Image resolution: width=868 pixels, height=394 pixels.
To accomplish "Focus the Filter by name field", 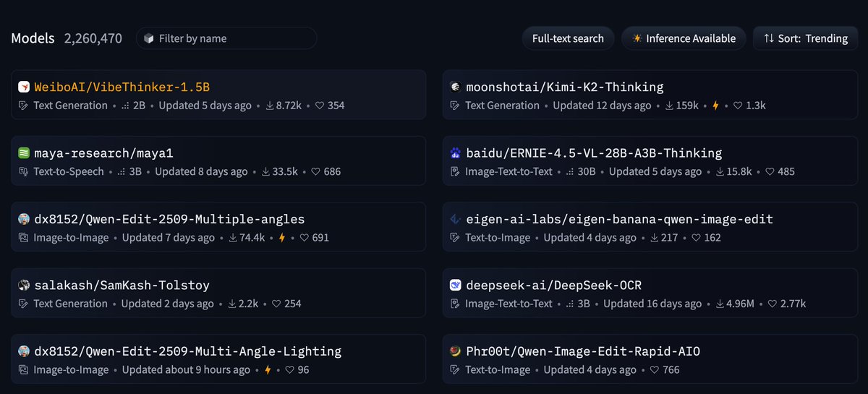I will 226,38.
